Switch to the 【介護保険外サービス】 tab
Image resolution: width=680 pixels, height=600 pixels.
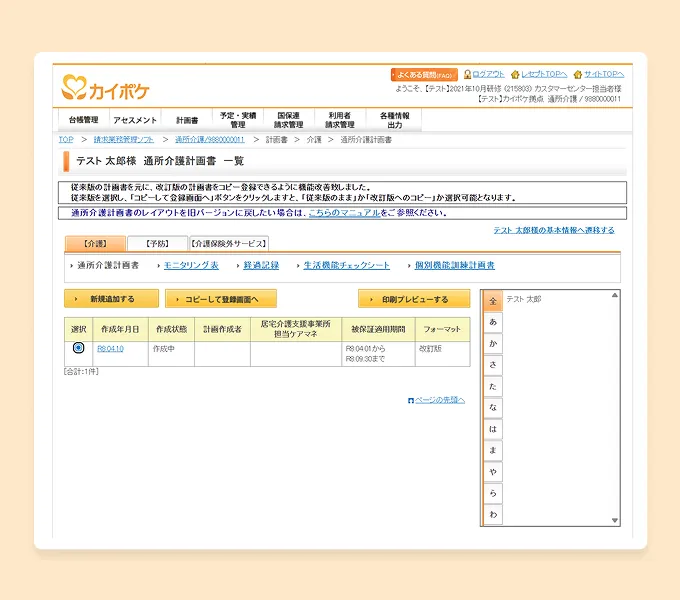coord(229,243)
